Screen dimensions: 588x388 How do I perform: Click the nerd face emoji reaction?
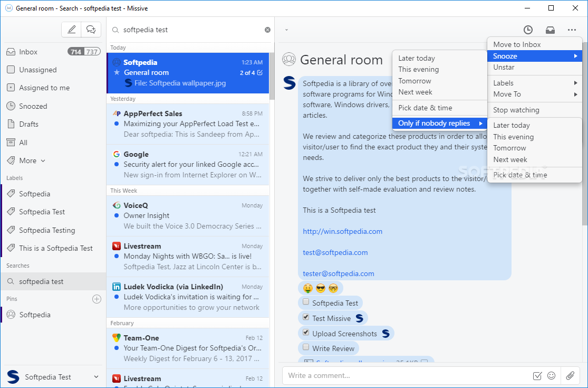coord(333,288)
